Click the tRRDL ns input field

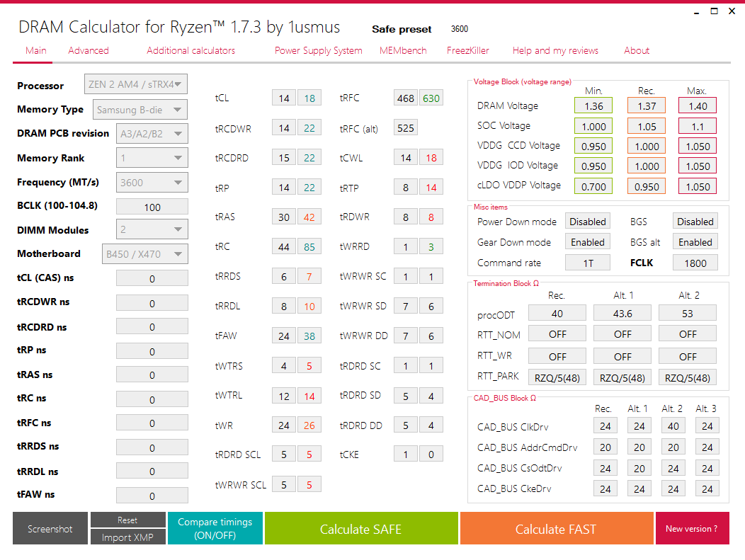click(152, 472)
